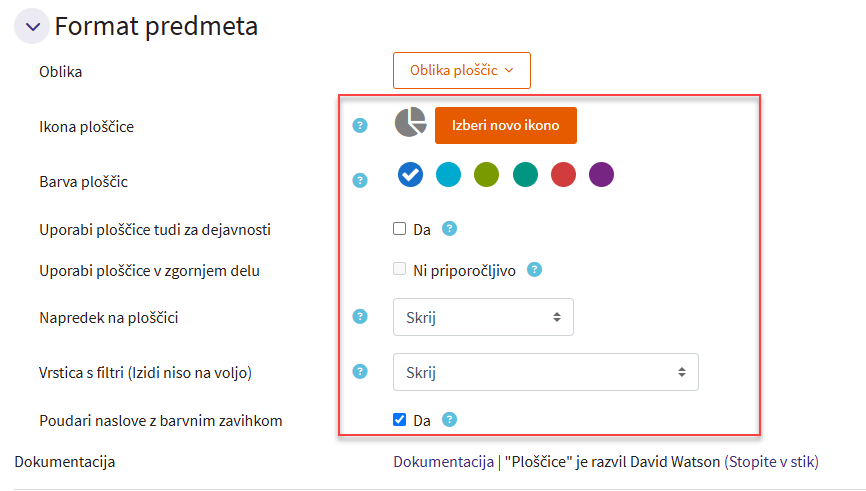Open help for Uporabi ploščice tudi za dejavnosti

pyautogui.click(x=449, y=229)
